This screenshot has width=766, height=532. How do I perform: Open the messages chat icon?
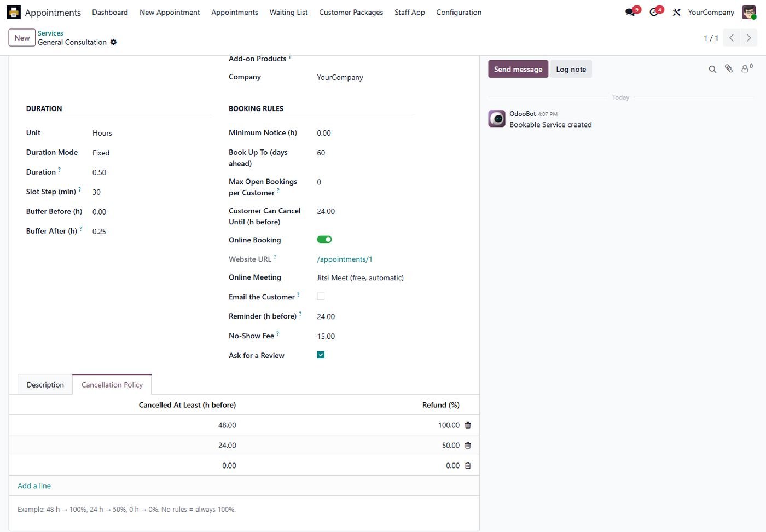[x=630, y=12]
